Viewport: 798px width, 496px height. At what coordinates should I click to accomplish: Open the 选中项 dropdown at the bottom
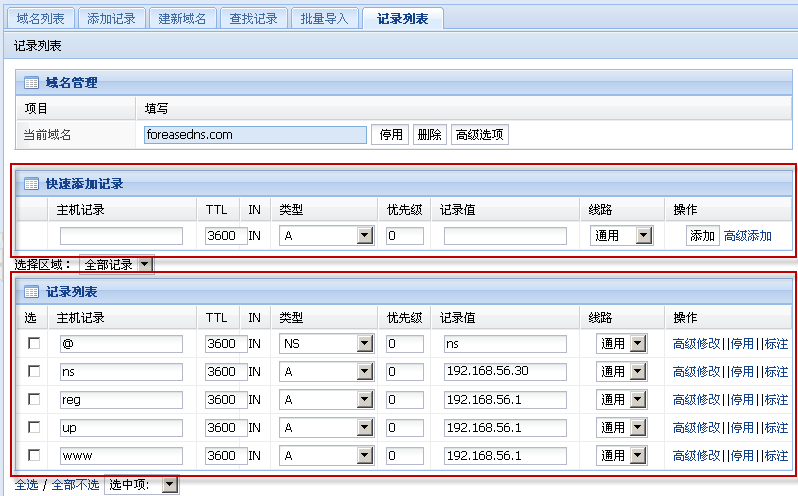tap(141, 485)
